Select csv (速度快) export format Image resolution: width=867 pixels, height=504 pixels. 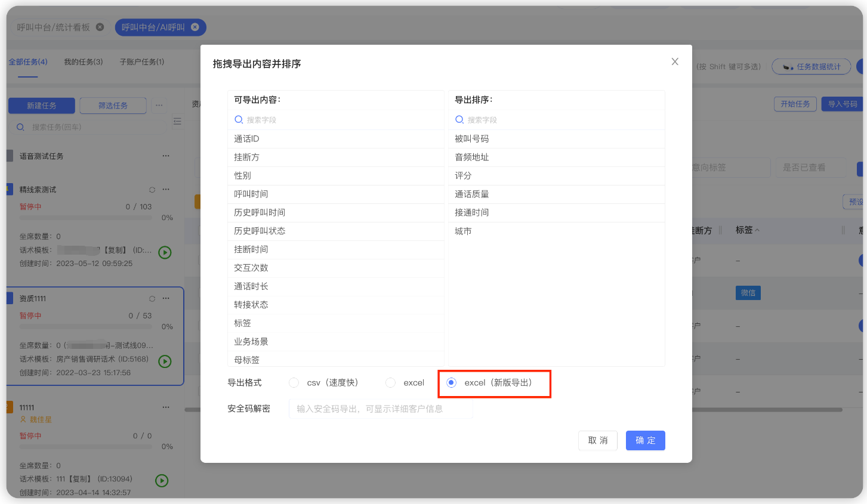click(294, 383)
